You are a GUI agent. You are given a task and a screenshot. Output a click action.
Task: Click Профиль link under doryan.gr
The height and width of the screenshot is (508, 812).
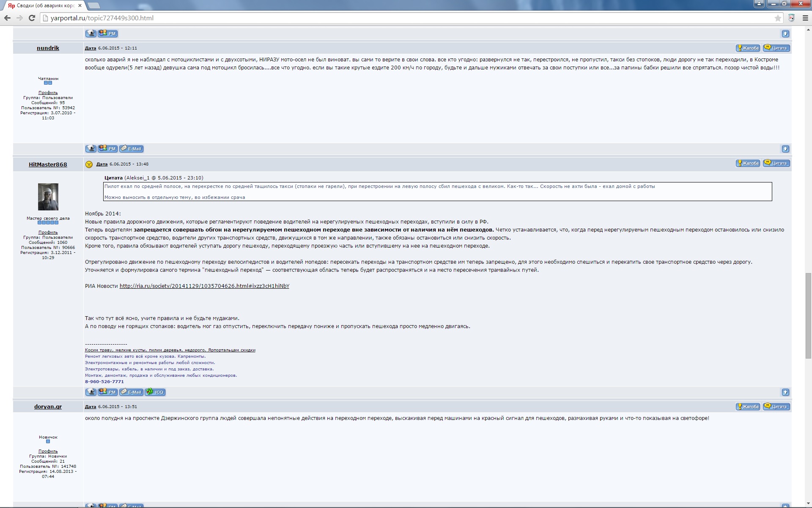pyautogui.click(x=48, y=451)
